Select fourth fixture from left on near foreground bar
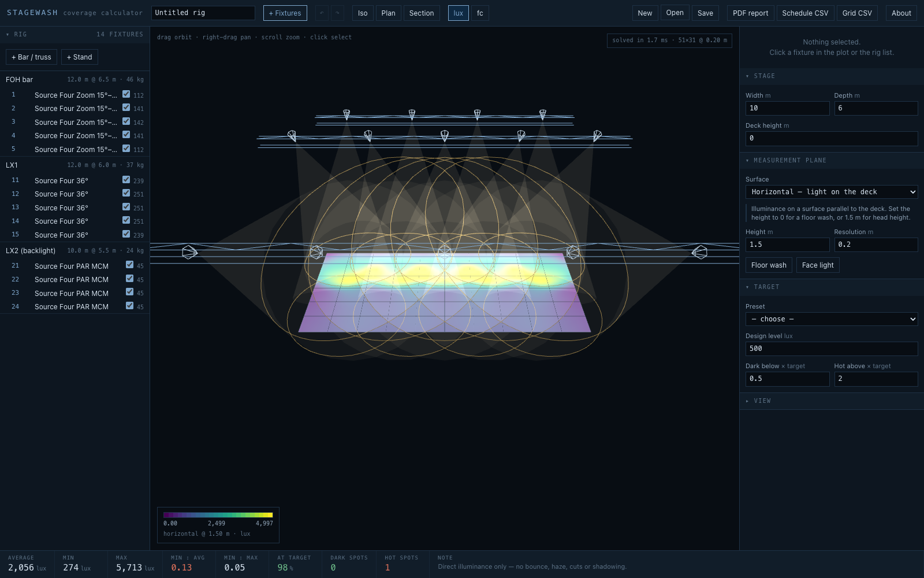 [x=573, y=253]
